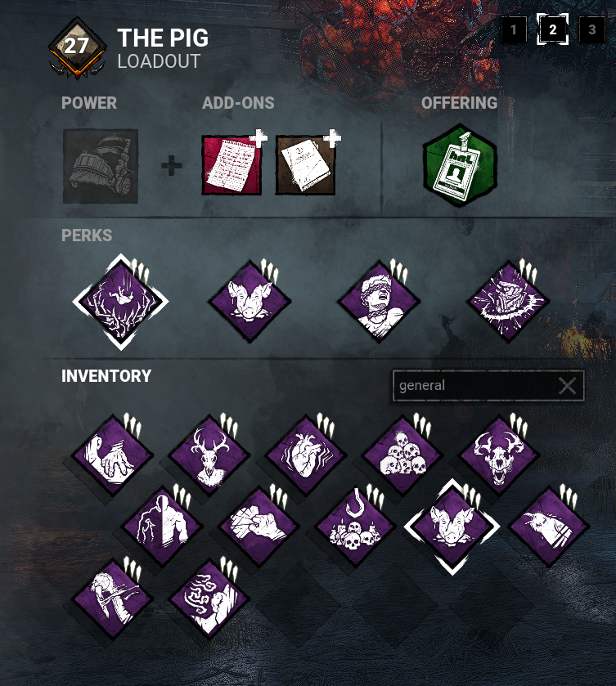
Task: Switch to loadout preset 1
Action: [514, 29]
